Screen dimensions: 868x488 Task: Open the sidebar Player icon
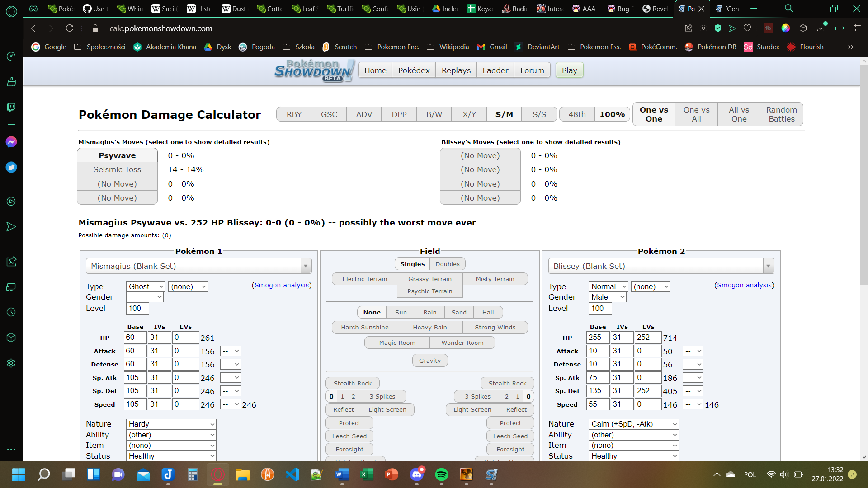(x=11, y=202)
